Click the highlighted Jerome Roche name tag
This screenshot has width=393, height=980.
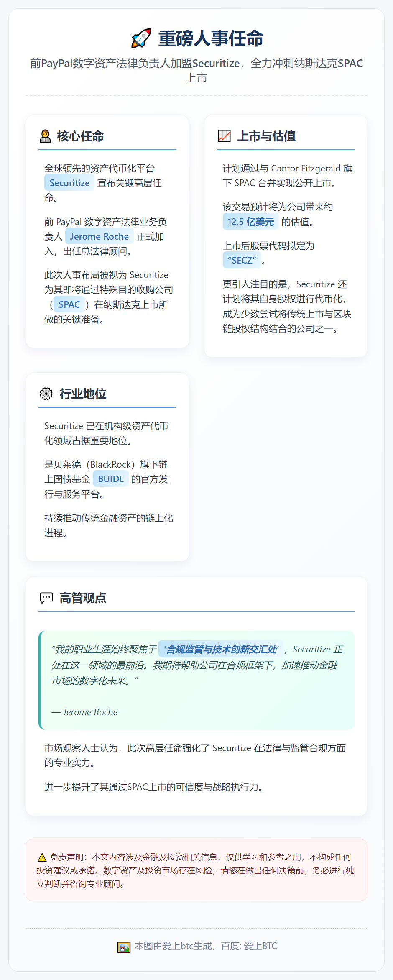[100, 237]
